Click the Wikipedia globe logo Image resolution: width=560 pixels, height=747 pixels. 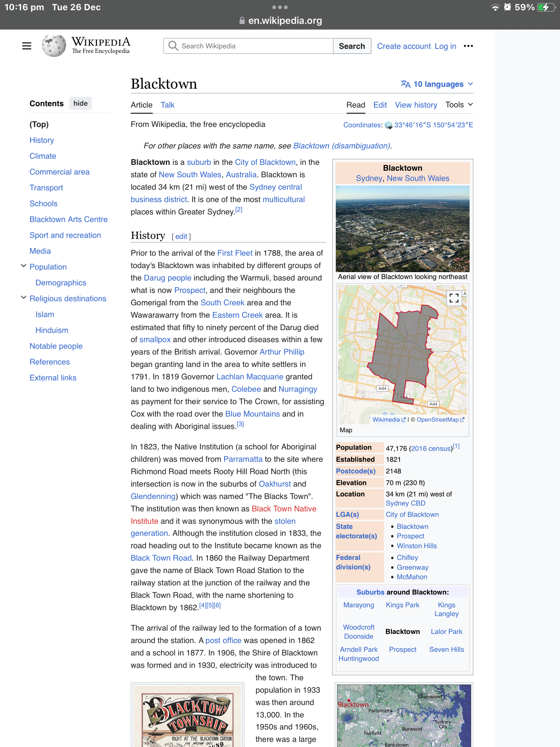54,46
